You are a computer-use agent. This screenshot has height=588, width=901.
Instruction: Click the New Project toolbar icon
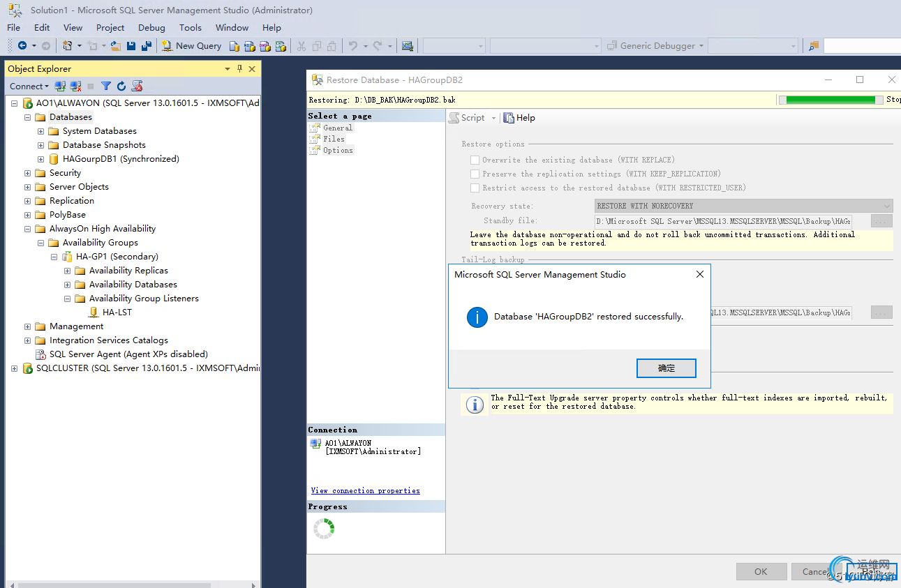(68, 45)
